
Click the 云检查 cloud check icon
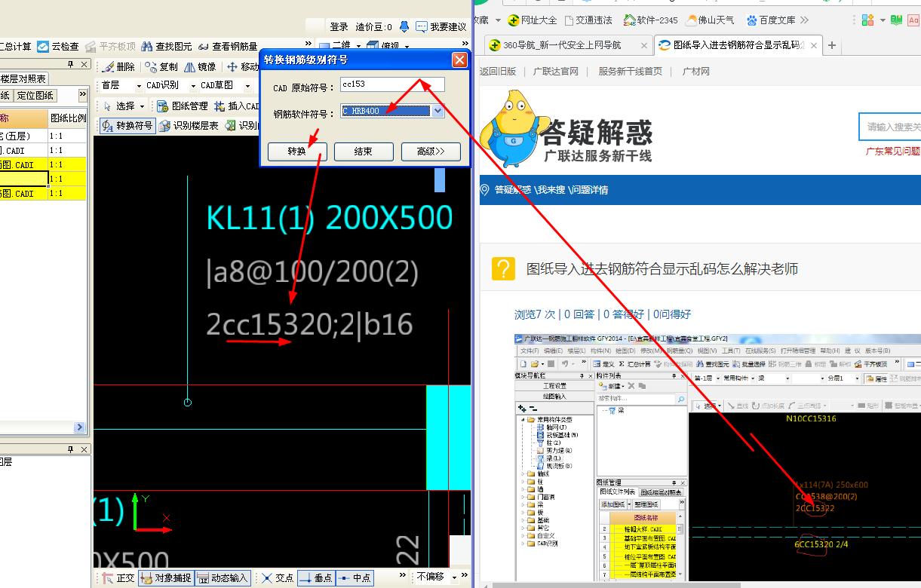(43, 47)
